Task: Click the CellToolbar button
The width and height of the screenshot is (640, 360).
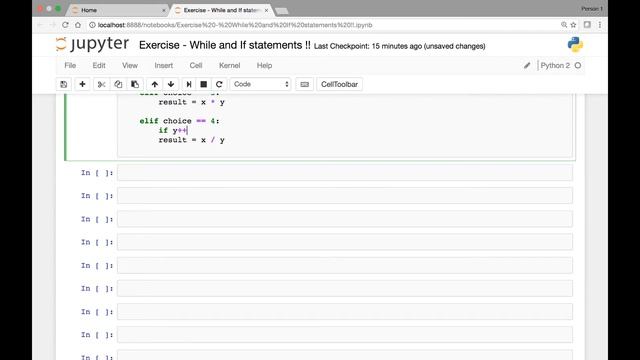Action: pyautogui.click(x=339, y=84)
